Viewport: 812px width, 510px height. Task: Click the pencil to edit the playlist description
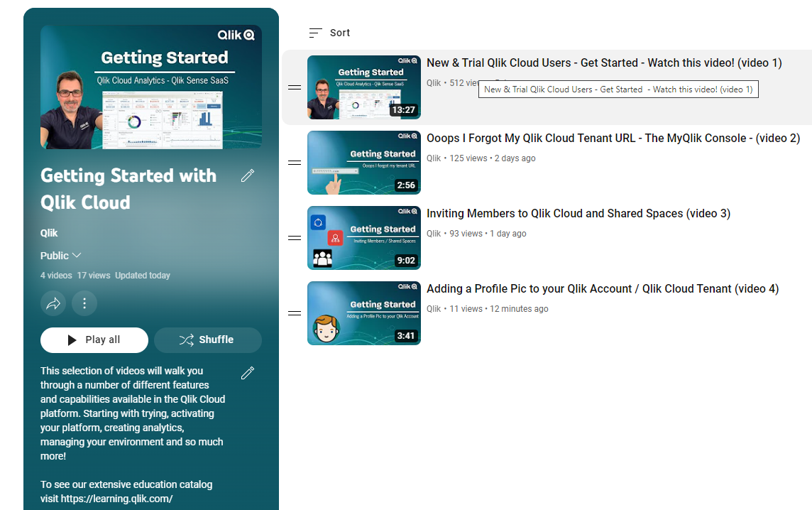[x=247, y=372]
